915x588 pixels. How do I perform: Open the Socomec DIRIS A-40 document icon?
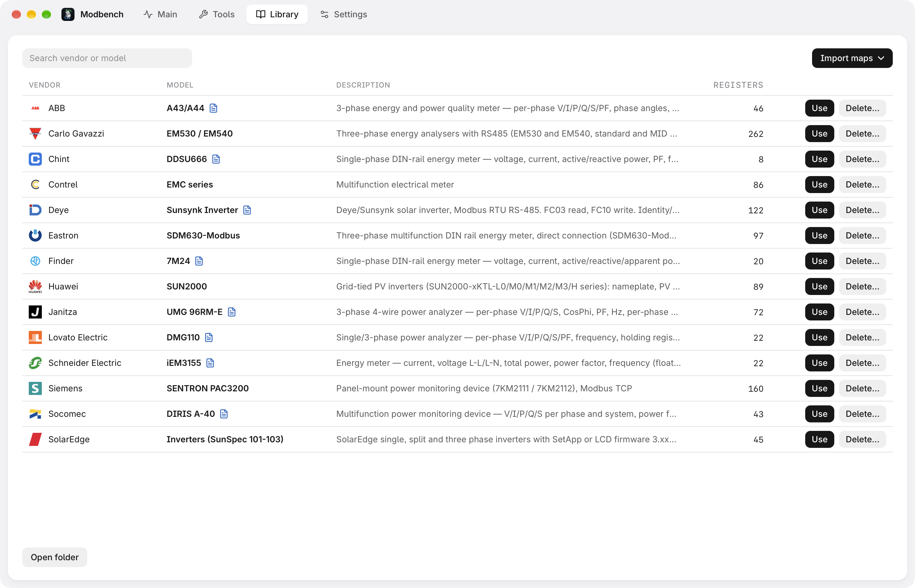point(224,414)
